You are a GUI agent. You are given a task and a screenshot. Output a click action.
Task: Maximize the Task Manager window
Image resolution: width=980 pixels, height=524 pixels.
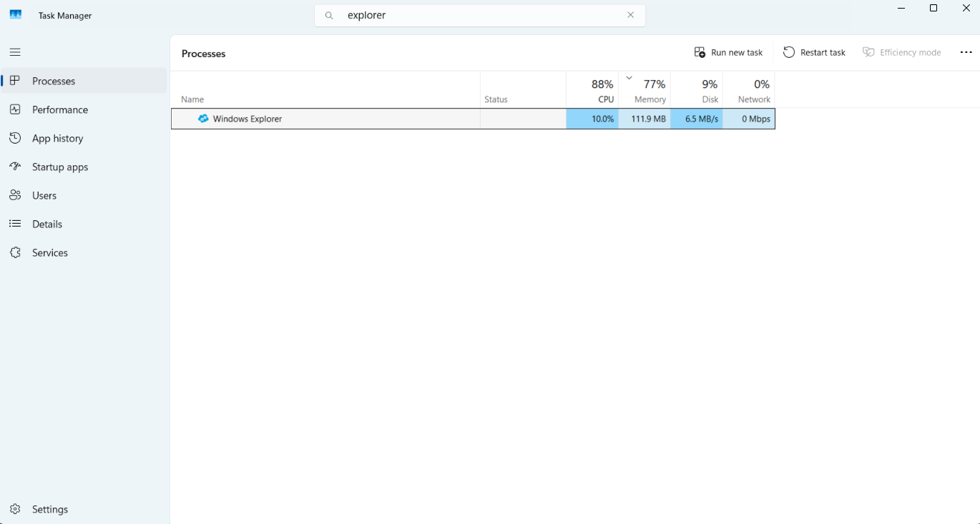coord(934,9)
